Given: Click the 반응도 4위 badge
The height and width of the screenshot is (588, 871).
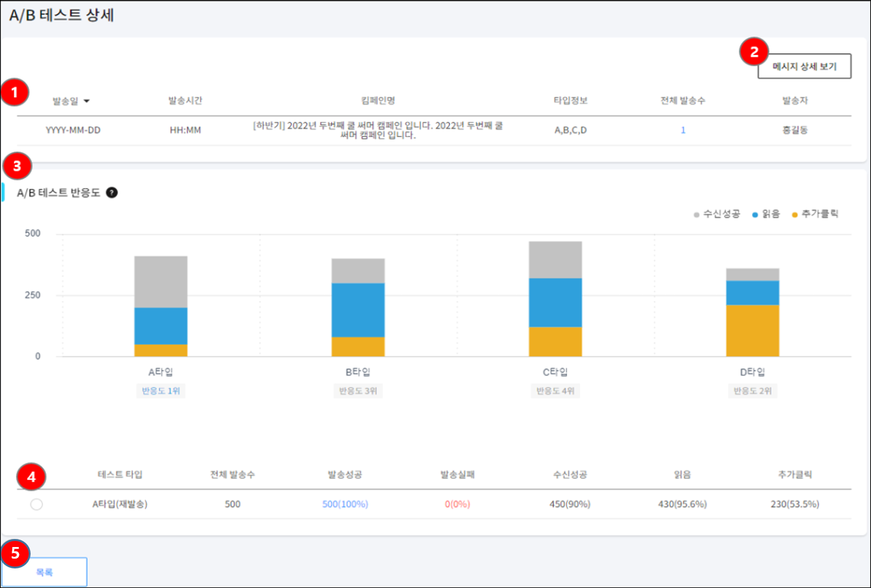Looking at the screenshot, I should click(555, 391).
